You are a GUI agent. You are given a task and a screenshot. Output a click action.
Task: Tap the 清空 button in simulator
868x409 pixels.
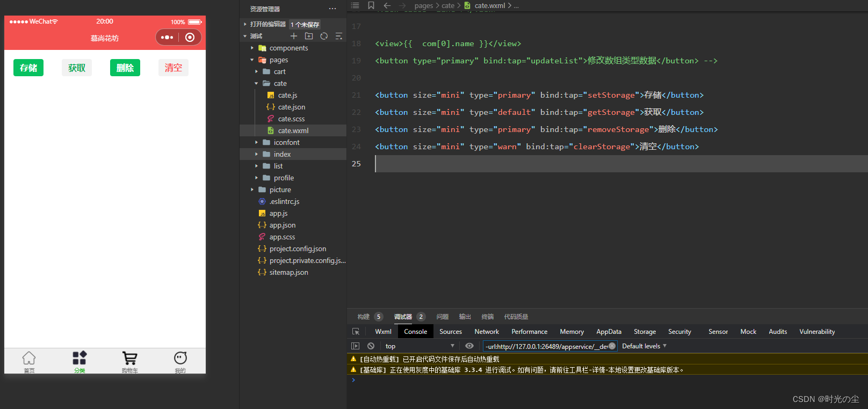(x=173, y=68)
